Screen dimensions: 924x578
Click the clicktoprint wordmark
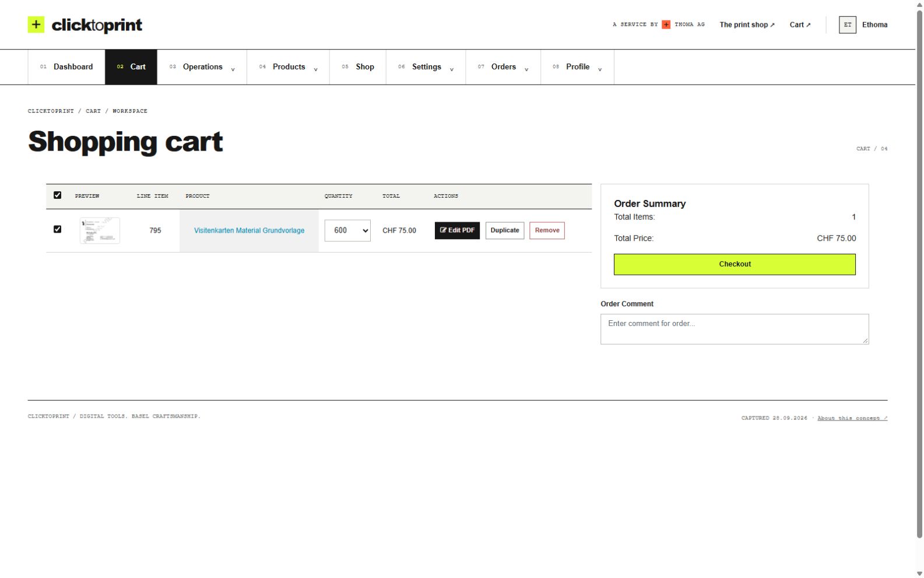(x=97, y=25)
